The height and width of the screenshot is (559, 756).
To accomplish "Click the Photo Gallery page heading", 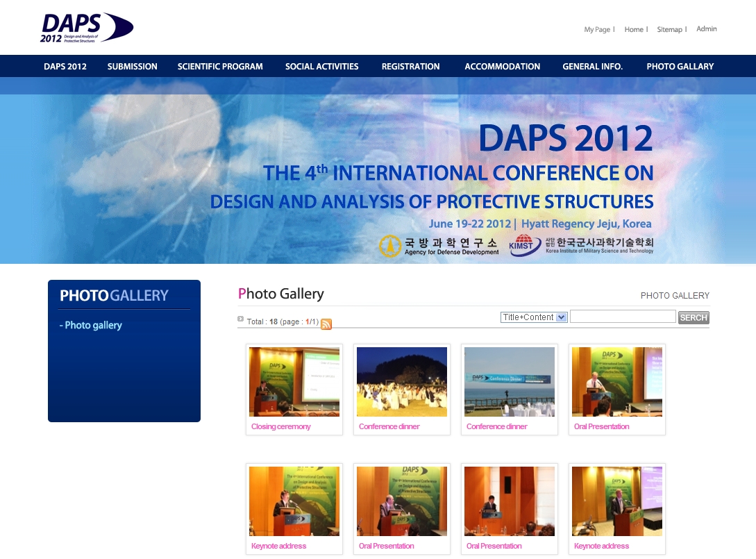I will [x=280, y=294].
